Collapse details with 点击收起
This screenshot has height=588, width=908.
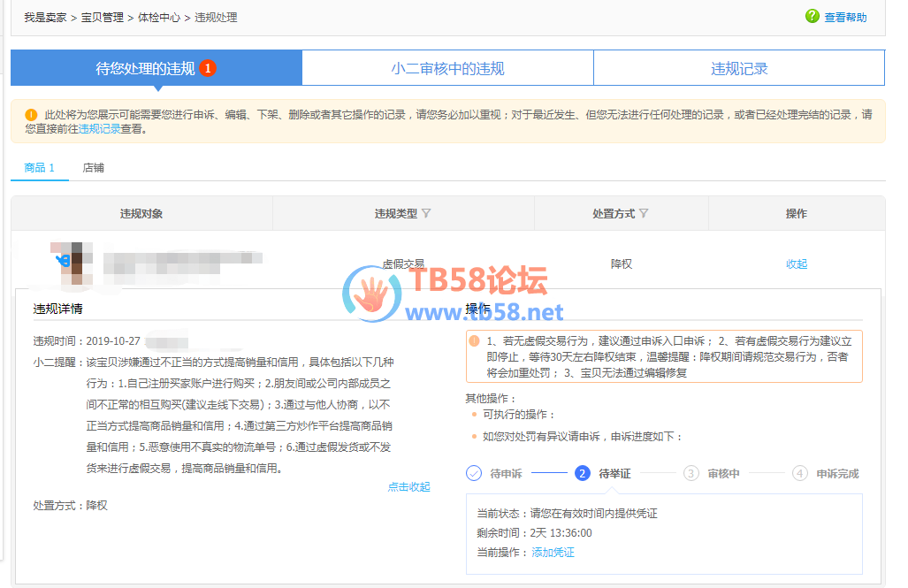pyautogui.click(x=408, y=486)
